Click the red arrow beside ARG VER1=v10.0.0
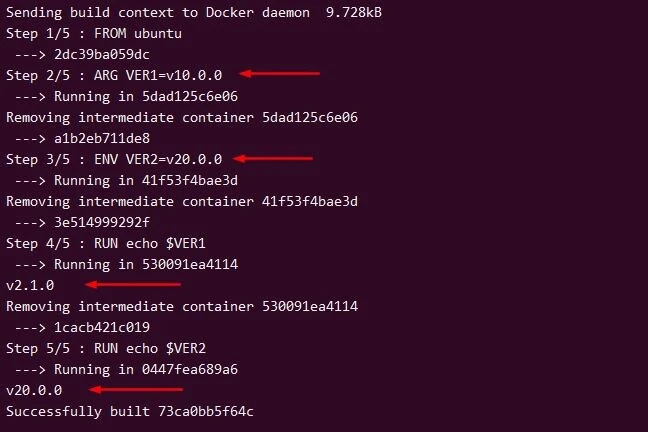Viewport: 648px width, 432px height. point(280,74)
